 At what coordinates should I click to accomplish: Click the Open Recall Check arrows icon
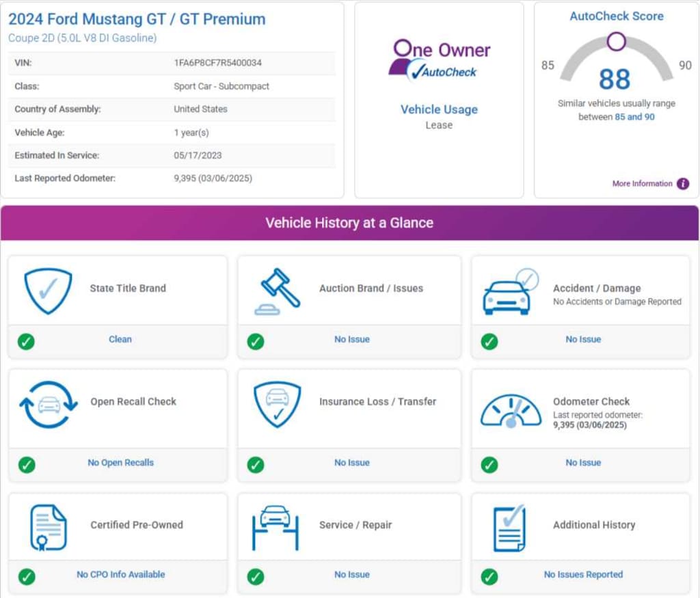click(49, 404)
